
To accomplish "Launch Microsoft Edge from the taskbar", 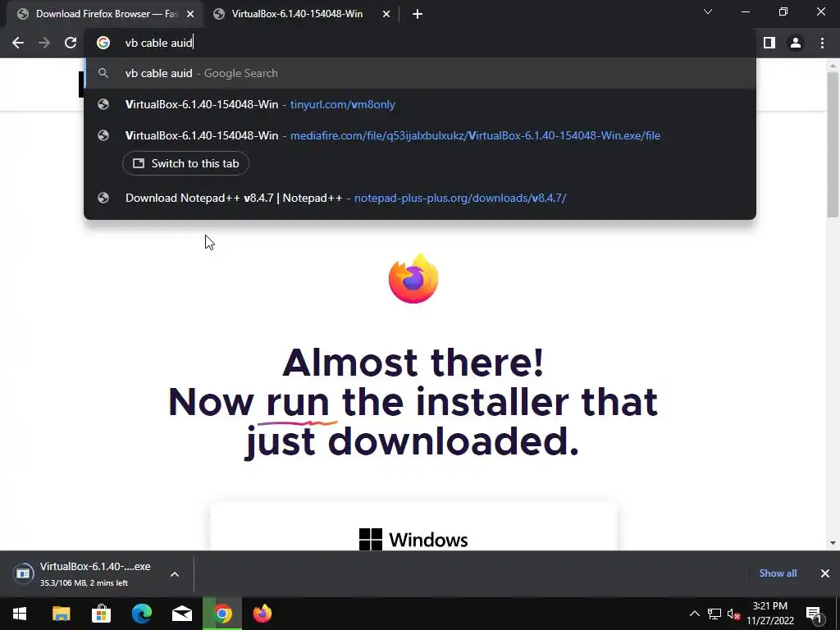I will click(141, 614).
